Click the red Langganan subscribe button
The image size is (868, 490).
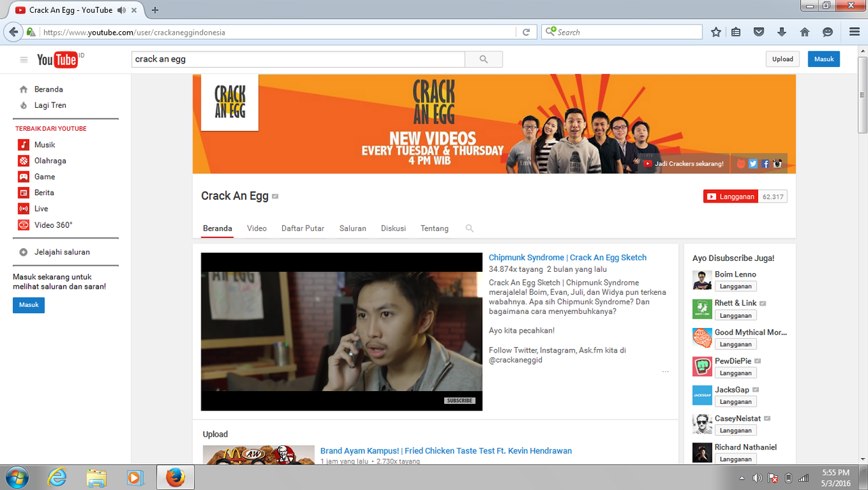point(731,197)
